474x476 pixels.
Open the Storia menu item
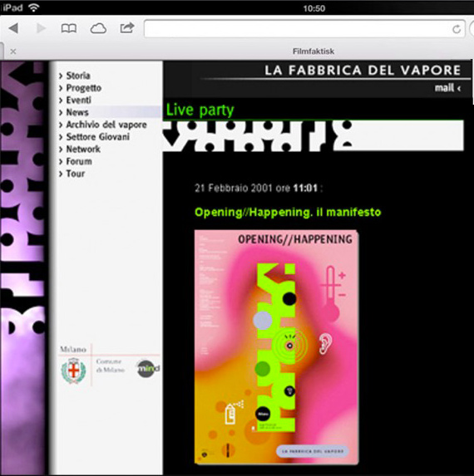[x=78, y=76]
